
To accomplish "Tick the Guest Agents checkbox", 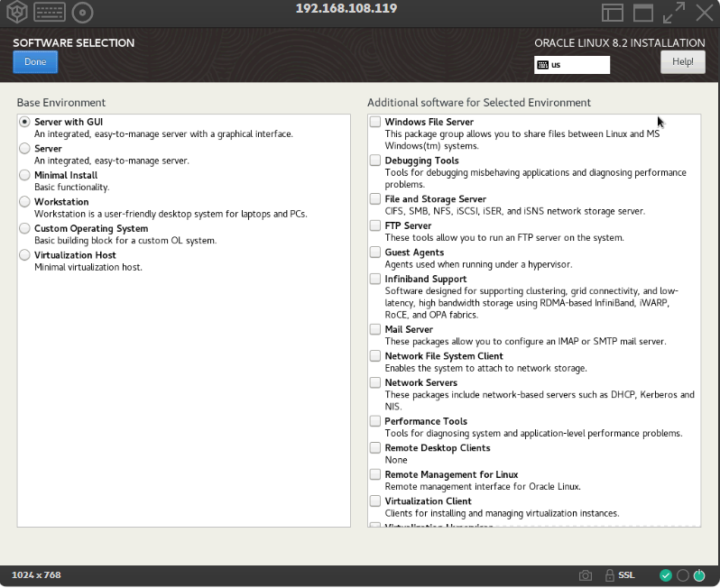I will pos(375,252).
